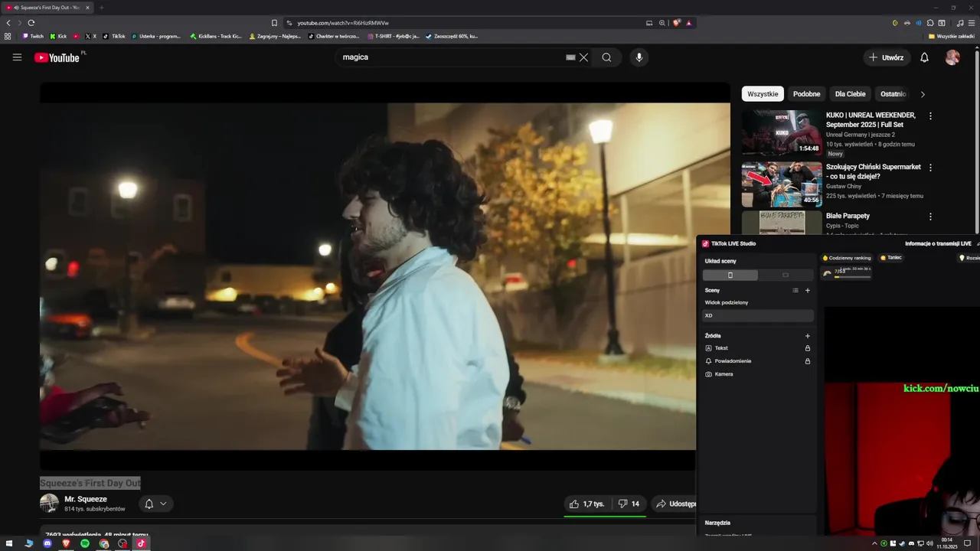Open the KickBans bookmark
This screenshot has width=980, height=551.
(215, 36)
